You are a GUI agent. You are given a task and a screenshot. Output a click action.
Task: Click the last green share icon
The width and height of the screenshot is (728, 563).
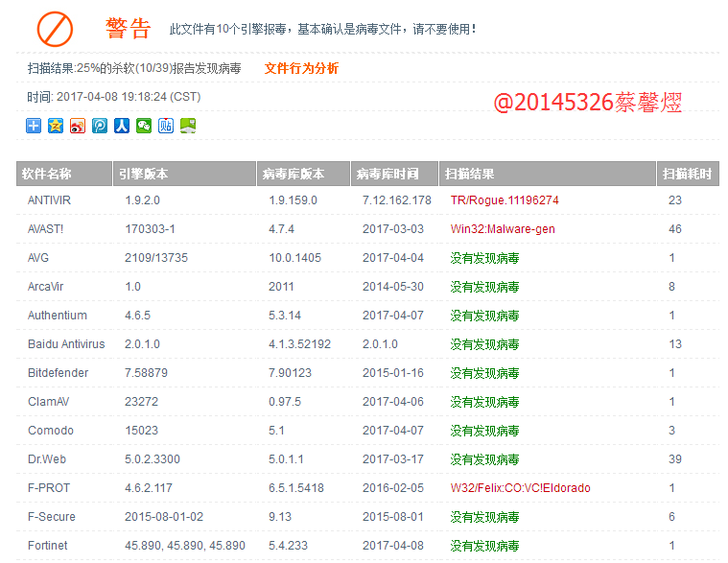coord(188,126)
